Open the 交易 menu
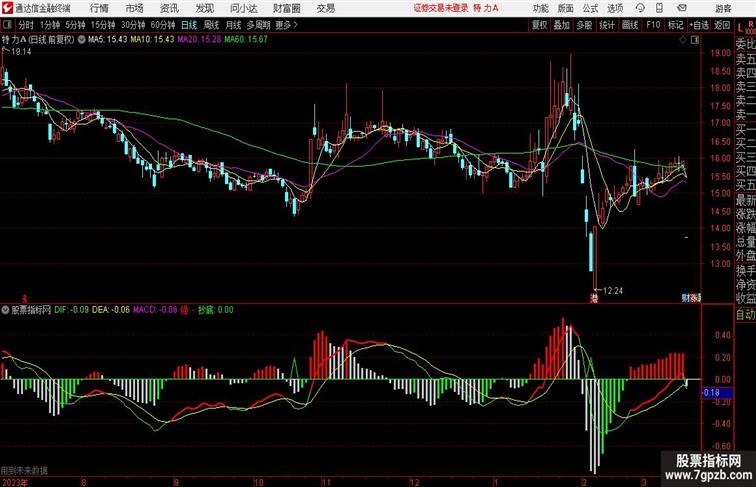This screenshot has height=487, width=756. click(x=326, y=8)
